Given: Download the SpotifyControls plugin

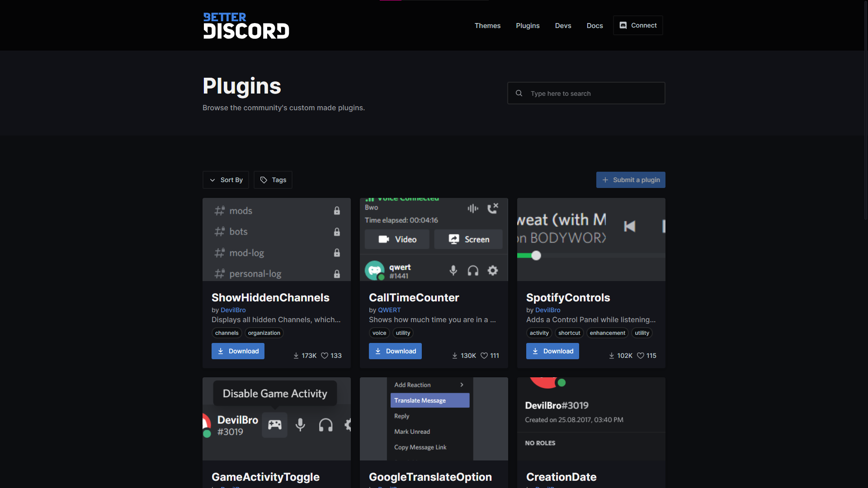Looking at the screenshot, I should 552,351.
